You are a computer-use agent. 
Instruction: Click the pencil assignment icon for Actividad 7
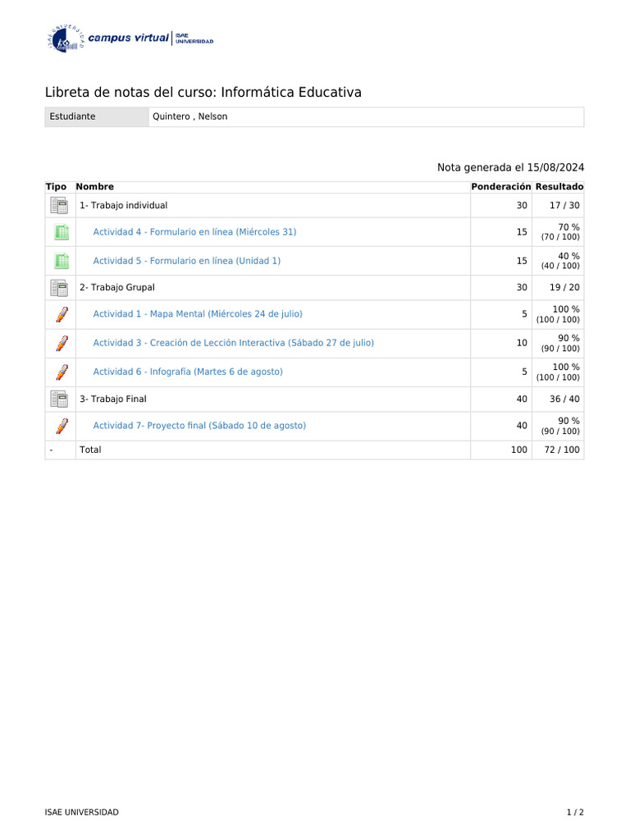click(62, 426)
